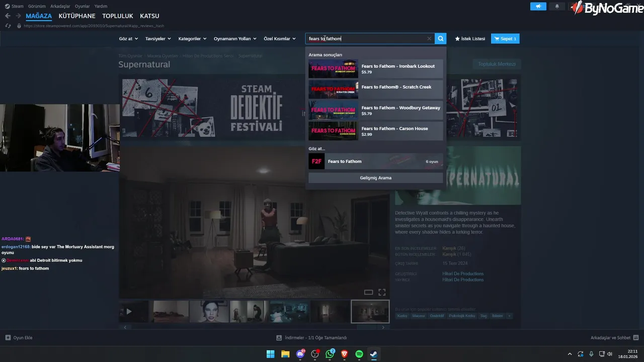The width and height of the screenshot is (644, 362).
Task: Select the woman's face screenshot thumbnail
Action: tap(209, 312)
